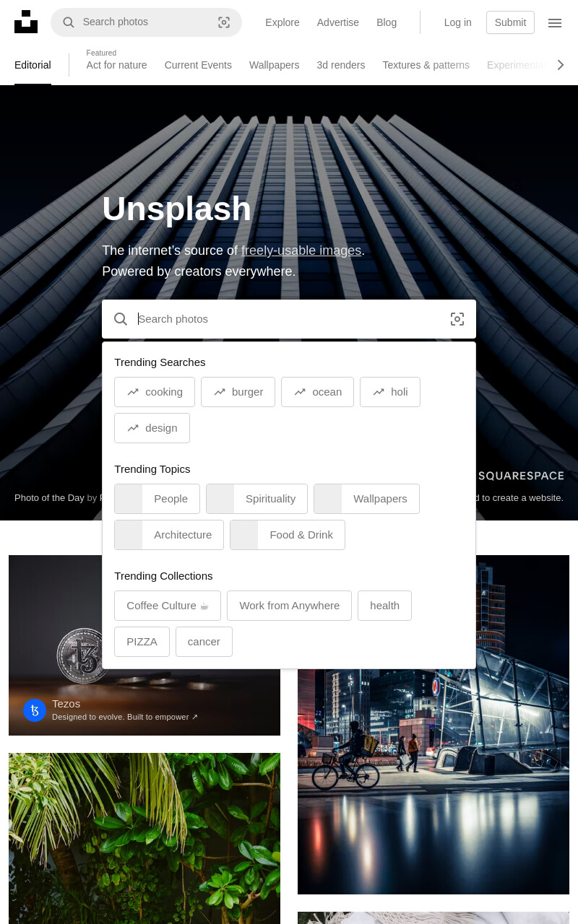Open the featured Act for nature topic

tap(116, 65)
